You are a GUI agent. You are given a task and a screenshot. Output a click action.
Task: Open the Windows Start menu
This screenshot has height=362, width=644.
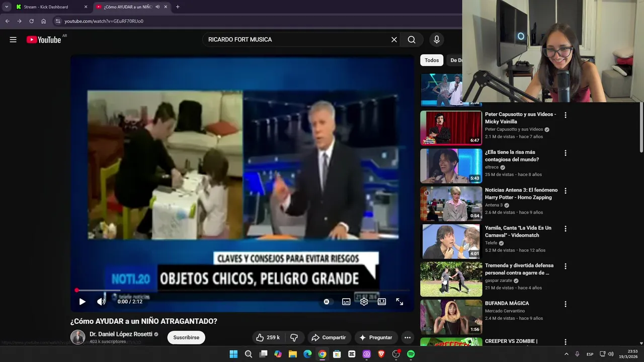click(233, 354)
